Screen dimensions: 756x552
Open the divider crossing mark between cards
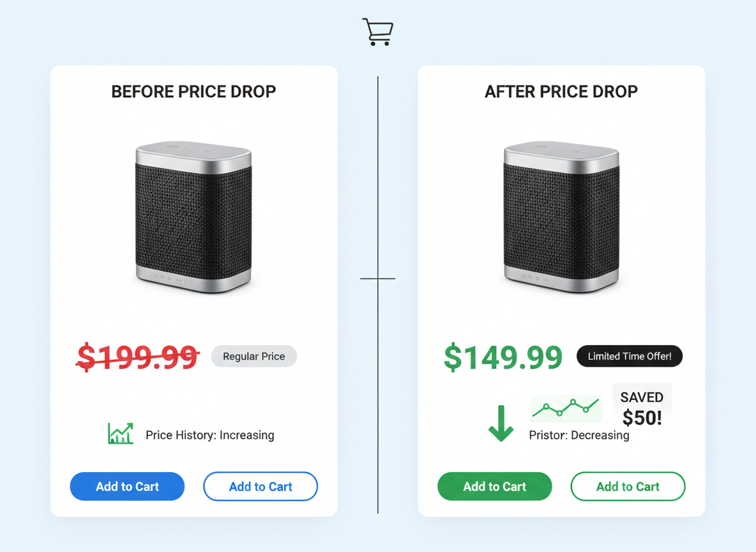[x=378, y=279]
